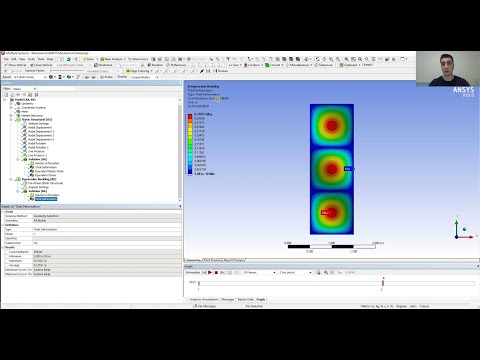Viewport: 480px width, 360px height.
Task: Play the result animation
Action: pyautogui.click(x=210, y=272)
